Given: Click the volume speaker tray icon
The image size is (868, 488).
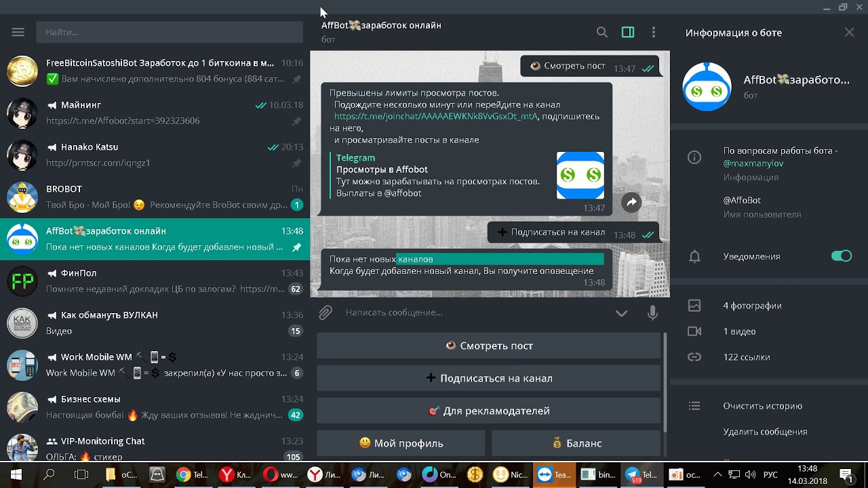Looking at the screenshot, I should (750, 474).
